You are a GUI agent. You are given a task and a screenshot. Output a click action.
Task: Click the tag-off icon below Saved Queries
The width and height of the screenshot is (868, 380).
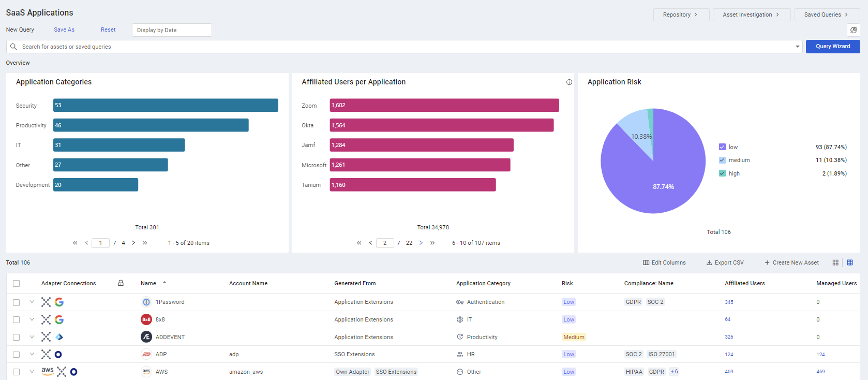click(854, 30)
